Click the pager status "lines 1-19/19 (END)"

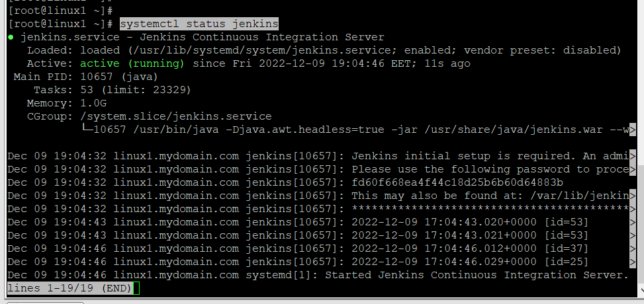[x=68, y=288]
